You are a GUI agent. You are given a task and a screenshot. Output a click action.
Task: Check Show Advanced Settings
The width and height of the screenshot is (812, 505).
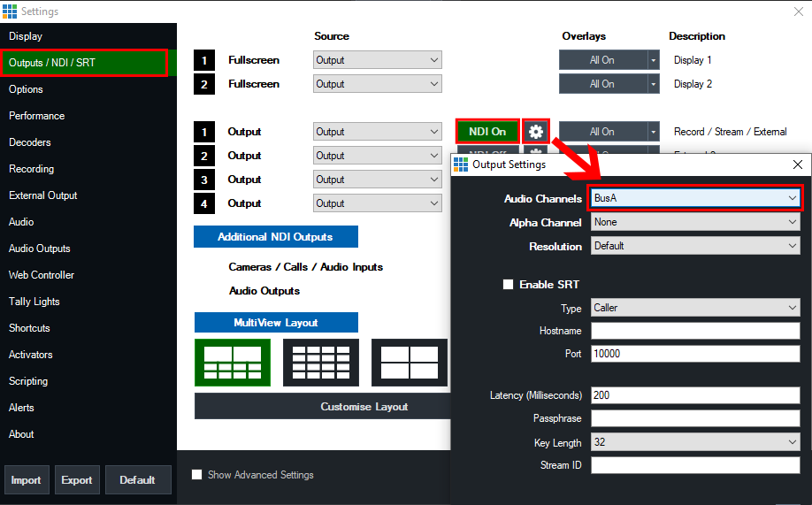point(197,475)
